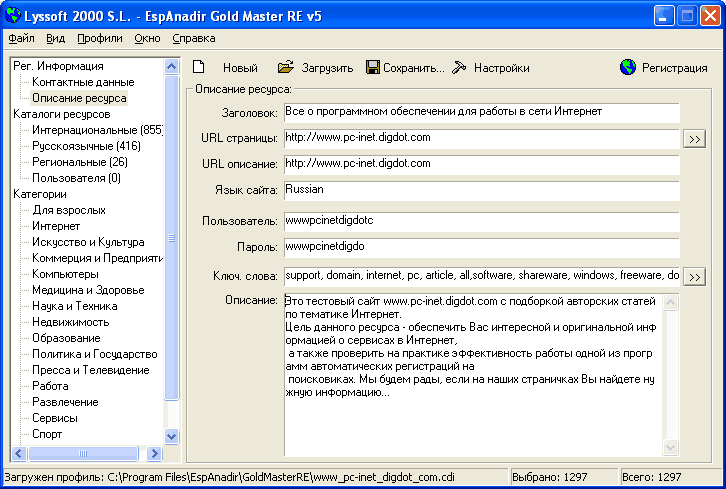Select the Спорт category

pyautogui.click(x=47, y=434)
